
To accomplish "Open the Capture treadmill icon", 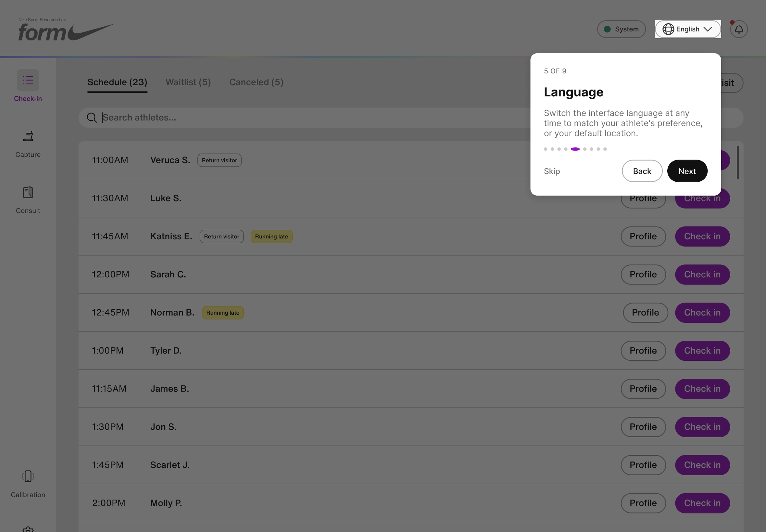I will coord(28,136).
